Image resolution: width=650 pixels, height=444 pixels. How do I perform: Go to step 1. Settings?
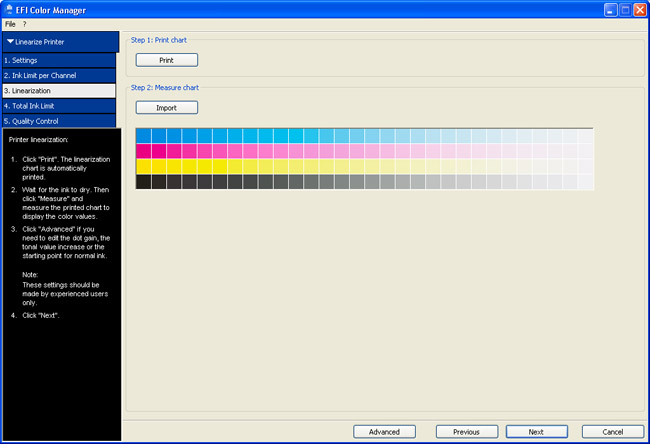[59, 61]
